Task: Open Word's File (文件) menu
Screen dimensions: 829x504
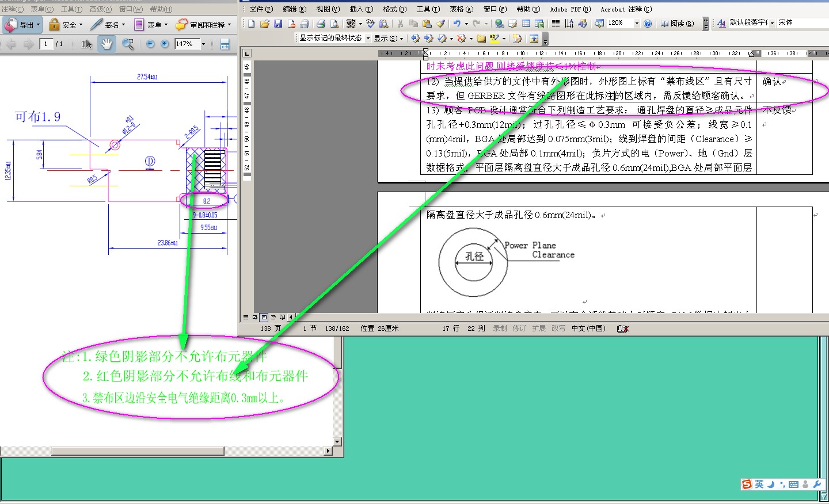Action: pos(261,9)
